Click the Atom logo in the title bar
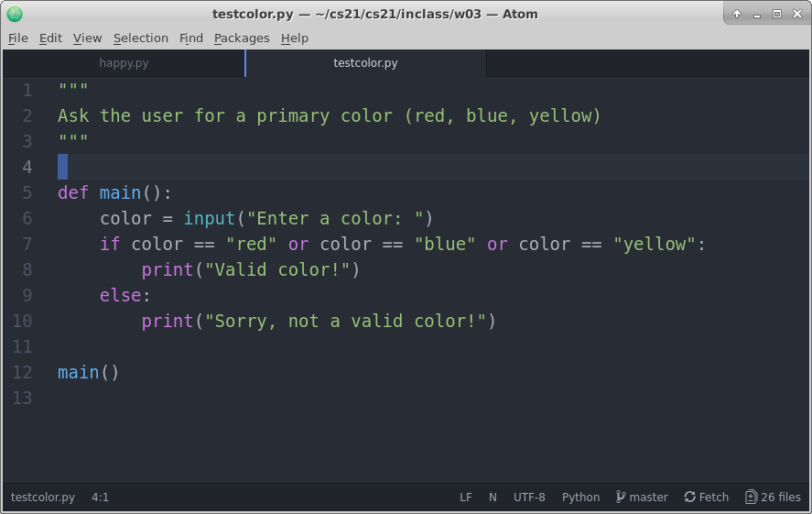The image size is (812, 514). (14, 14)
